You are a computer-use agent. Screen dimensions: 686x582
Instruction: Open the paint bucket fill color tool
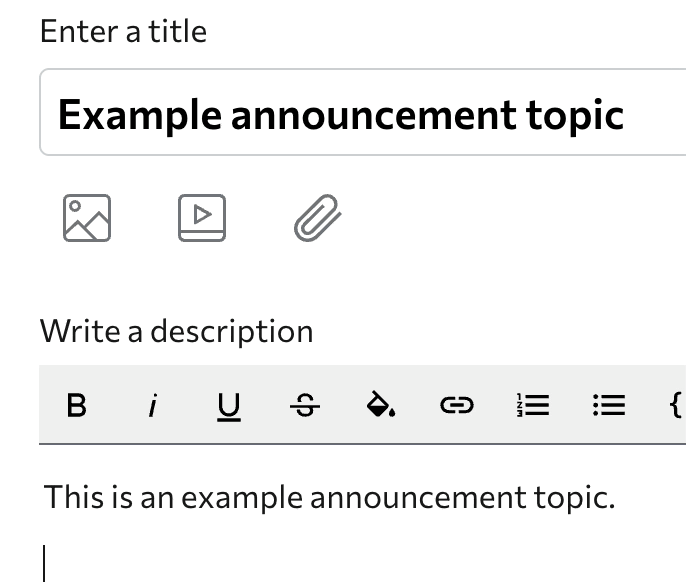[380, 405]
